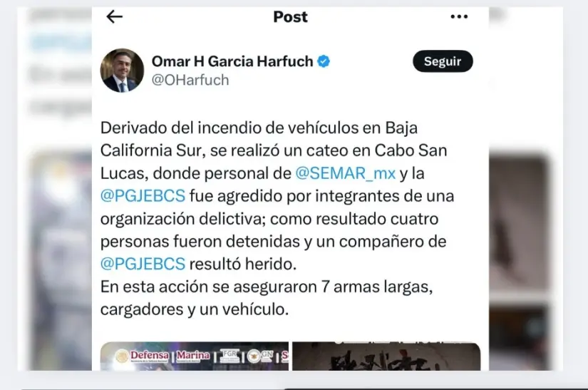588x390 pixels.
Task: Open the @PGJEBCS mention before 'resultó herido'
Action: (143, 264)
